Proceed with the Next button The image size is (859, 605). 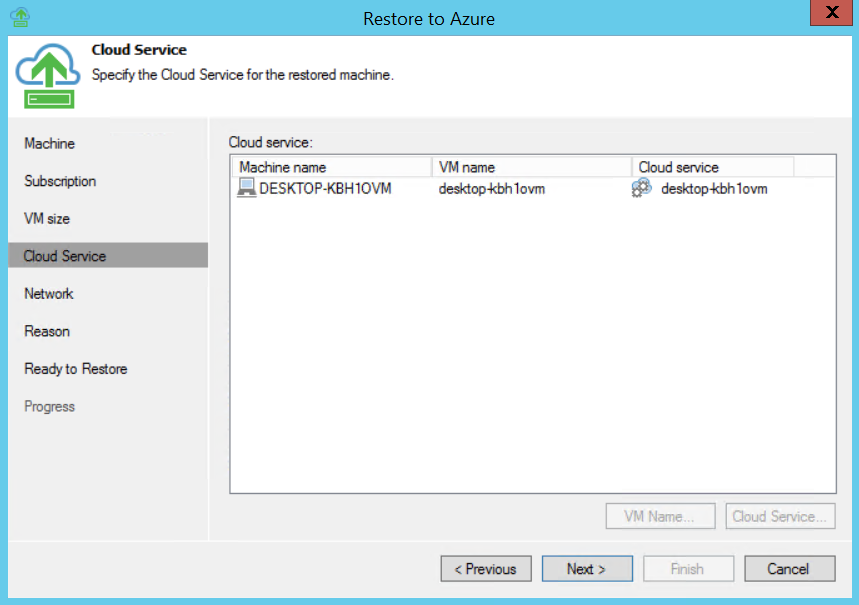[587, 569]
